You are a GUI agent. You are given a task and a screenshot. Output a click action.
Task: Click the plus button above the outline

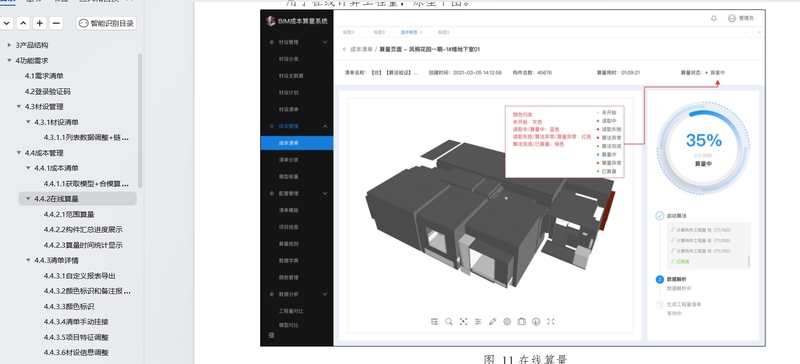[x=40, y=23]
